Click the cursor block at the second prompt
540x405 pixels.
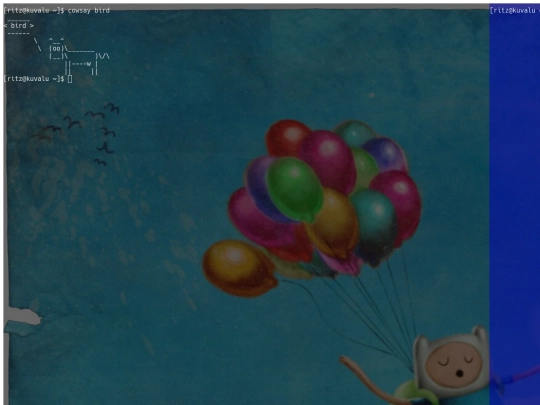pos(70,79)
